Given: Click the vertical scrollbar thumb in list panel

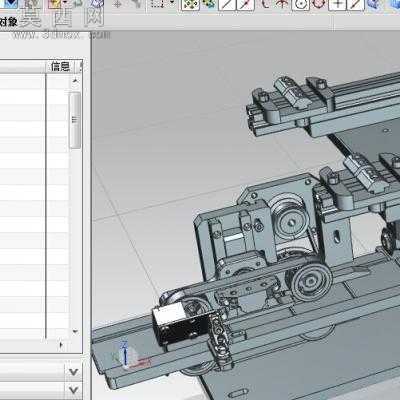Looking at the screenshot, I should pyautogui.click(x=75, y=120).
